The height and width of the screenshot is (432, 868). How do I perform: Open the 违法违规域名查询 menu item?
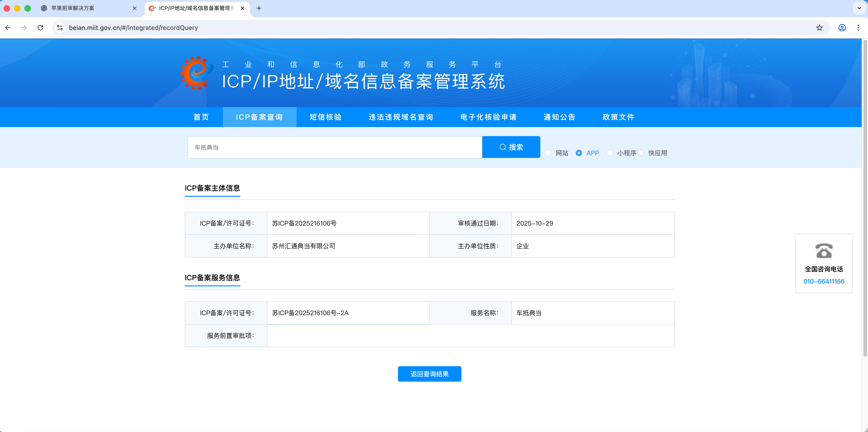point(401,117)
